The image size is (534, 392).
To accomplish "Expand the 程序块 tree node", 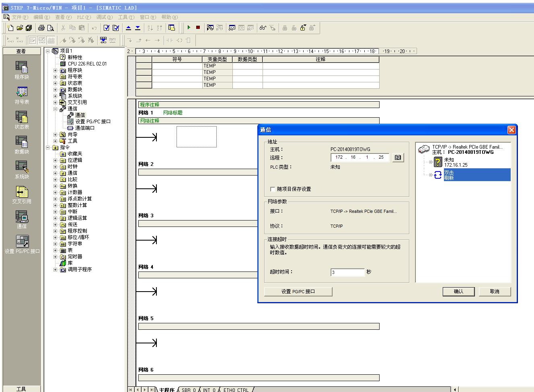I will 55,70.
